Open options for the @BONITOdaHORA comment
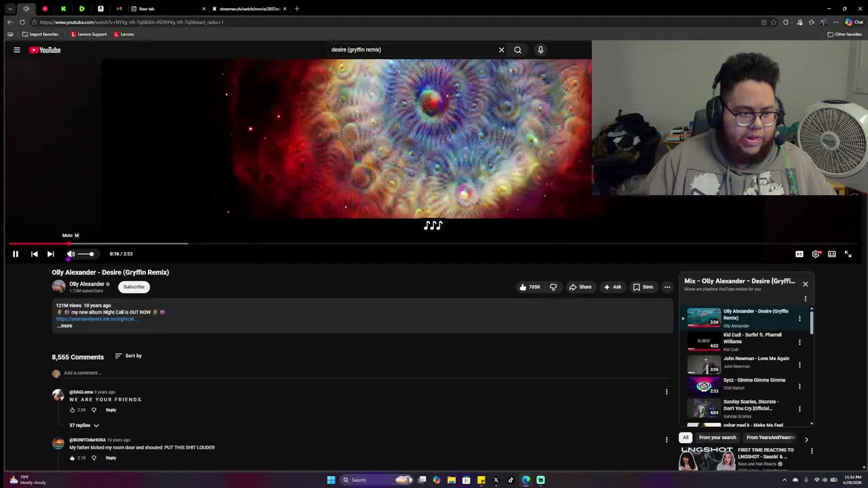 (667, 440)
